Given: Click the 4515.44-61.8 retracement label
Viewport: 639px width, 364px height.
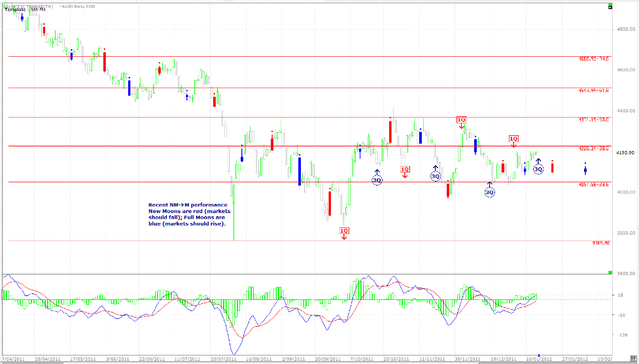Looking at the screenshot, I should 594,90.
